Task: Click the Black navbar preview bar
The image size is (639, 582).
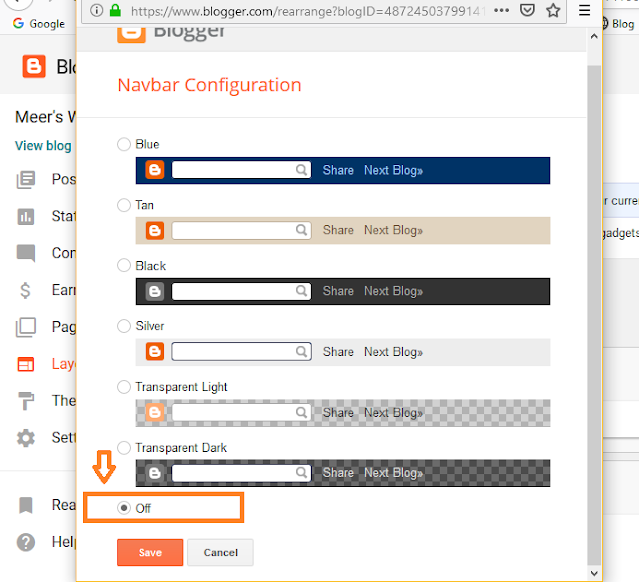Action: 343,291
